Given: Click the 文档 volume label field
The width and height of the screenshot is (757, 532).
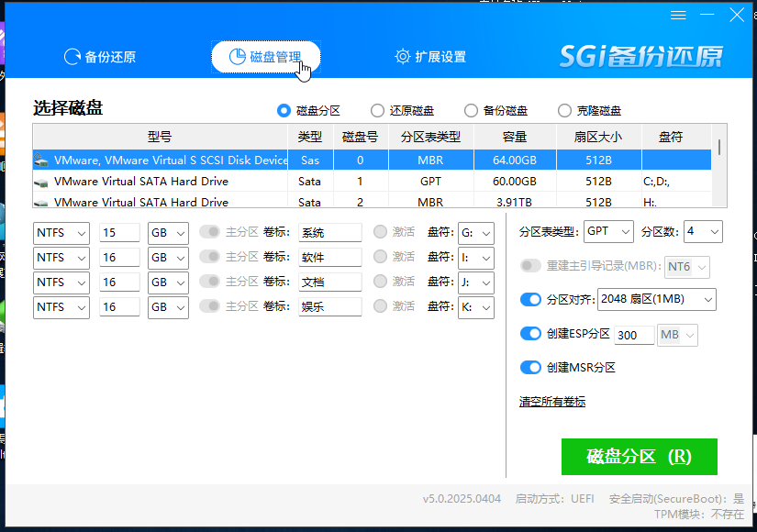Looking at the screenshot, I should click(x=330, y=282).
